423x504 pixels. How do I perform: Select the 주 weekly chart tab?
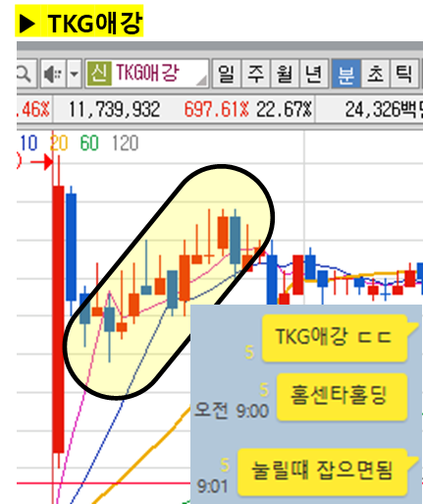click(x=255, y=74)
